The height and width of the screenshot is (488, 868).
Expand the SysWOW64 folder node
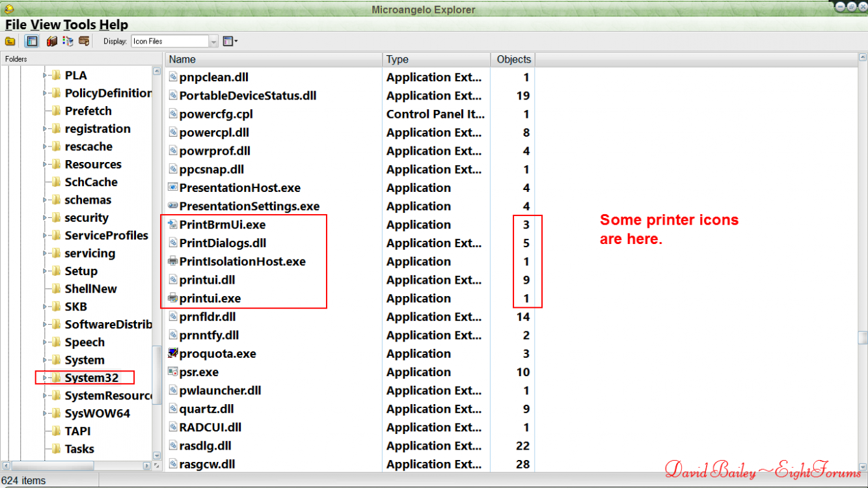coord(46,413)
